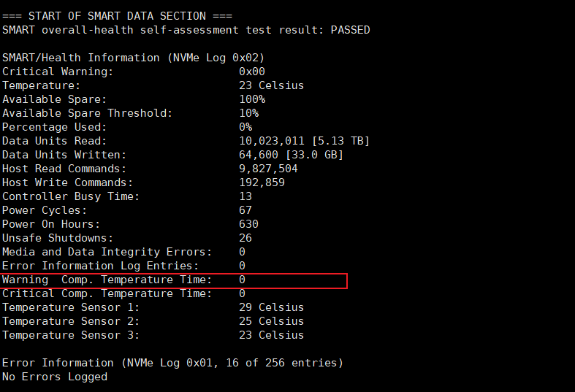This screenshot has height=392, width=575.
Task: Click the No Errors Logged text
Action: coord(55,377)
